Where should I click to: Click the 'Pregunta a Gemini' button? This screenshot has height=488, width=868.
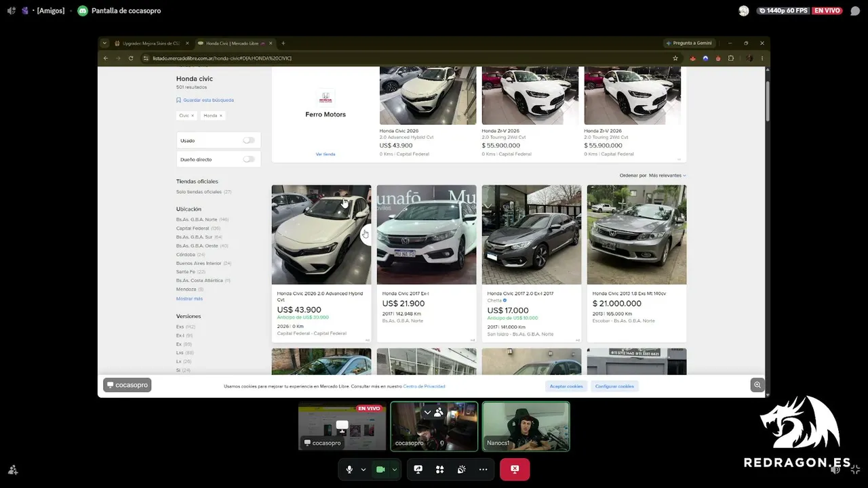[x=689, y=43]
